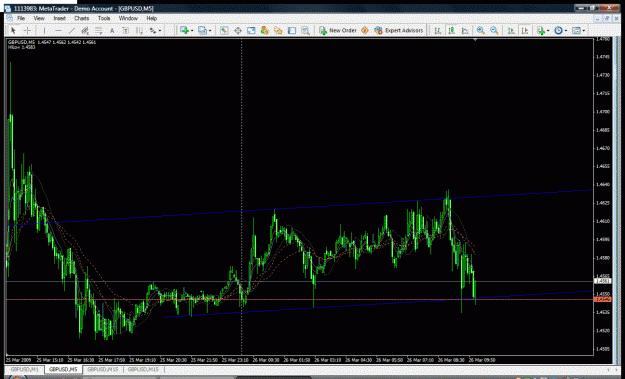Choose the text tool marked A
The image size is (625, 379).
click(x=112, y=30)
